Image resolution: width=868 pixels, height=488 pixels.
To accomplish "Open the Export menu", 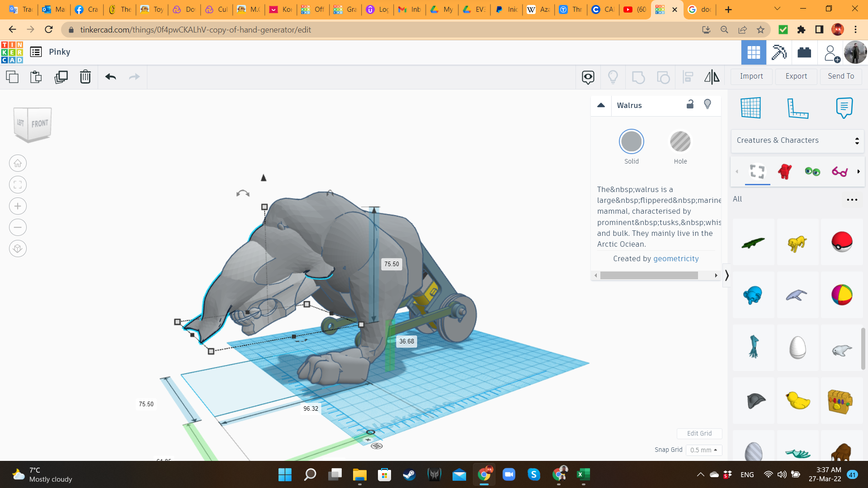I will (x=796, y=76).
